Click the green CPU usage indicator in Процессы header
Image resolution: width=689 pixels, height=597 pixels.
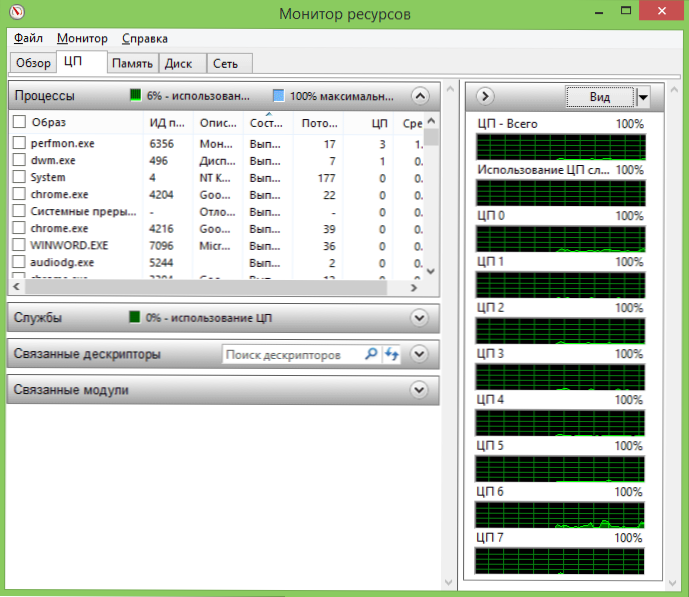(136, 95)
